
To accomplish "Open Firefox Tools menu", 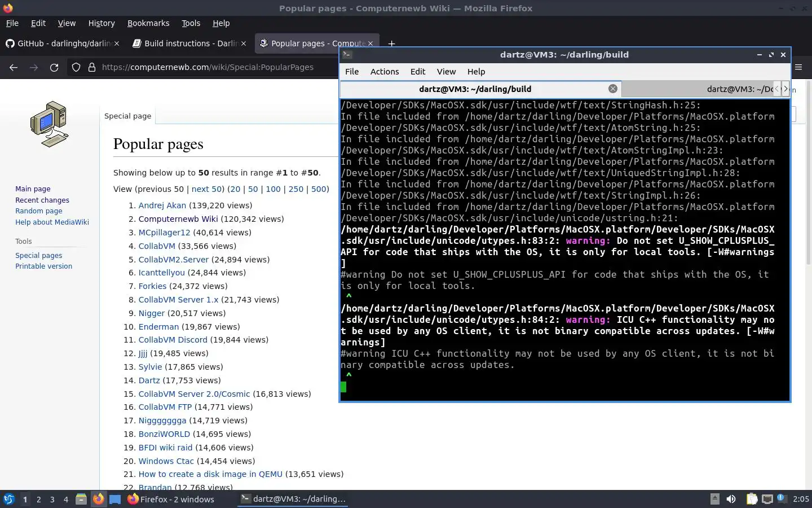I will (191, 23).
